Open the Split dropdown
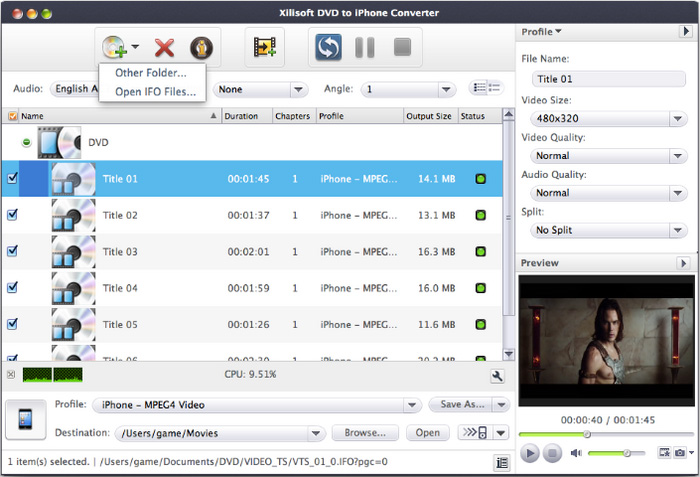Image resolution: width=700 pixels, height=477 pixels. 608,230
